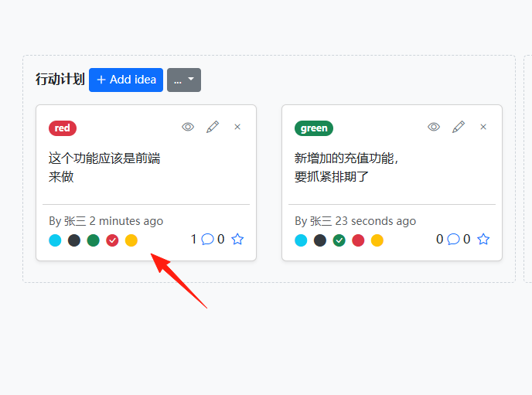
Task: Delete the red card using the X
Action: pyautogui.click(x=237, y=127)
